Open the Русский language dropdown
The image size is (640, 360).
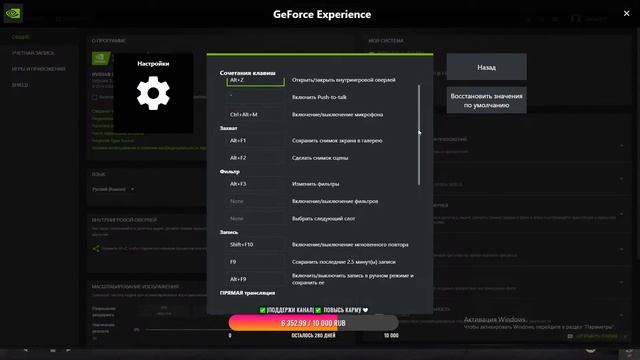coord(113,189)
